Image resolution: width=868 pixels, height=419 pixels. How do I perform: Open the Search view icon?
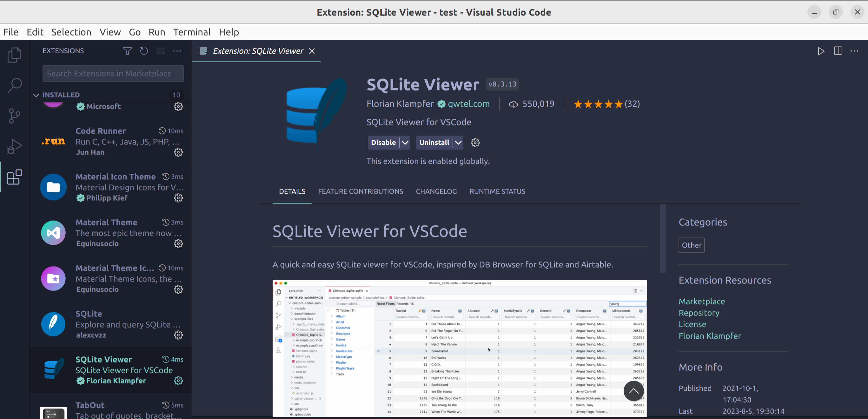[x=14, y=85]
